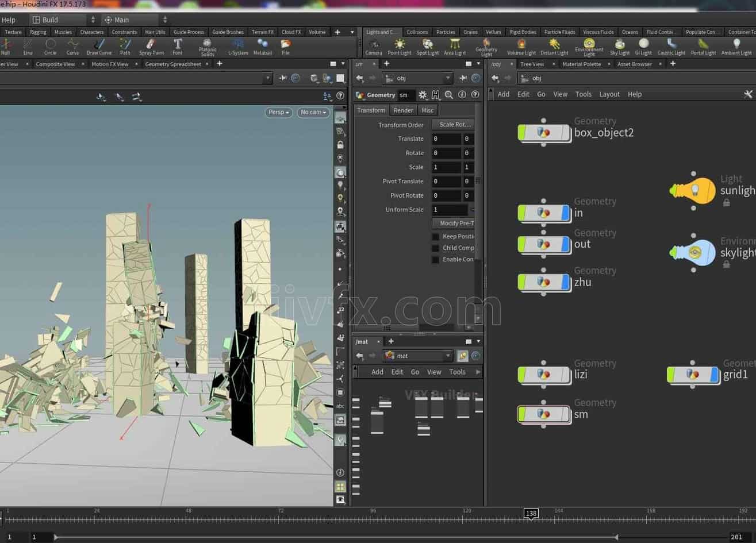756x543 pixels.
Task: Add a Volume Light
Action: tap(521, 47)
